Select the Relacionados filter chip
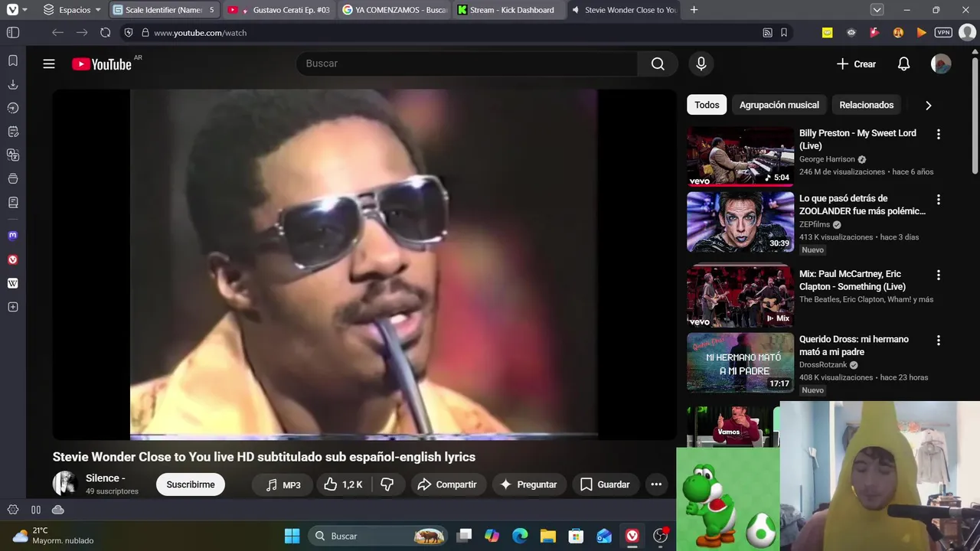 tap(866, 105)
